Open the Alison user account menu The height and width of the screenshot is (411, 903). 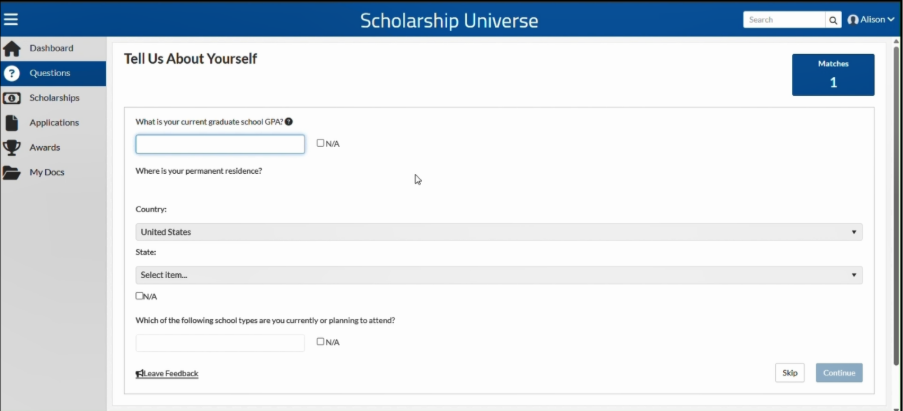point(871,20)
